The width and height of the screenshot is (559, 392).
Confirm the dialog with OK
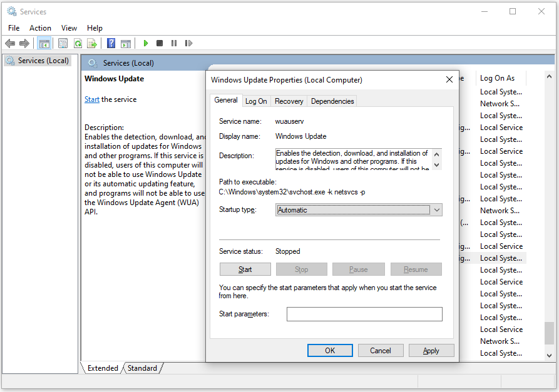[x=330, y=350]
